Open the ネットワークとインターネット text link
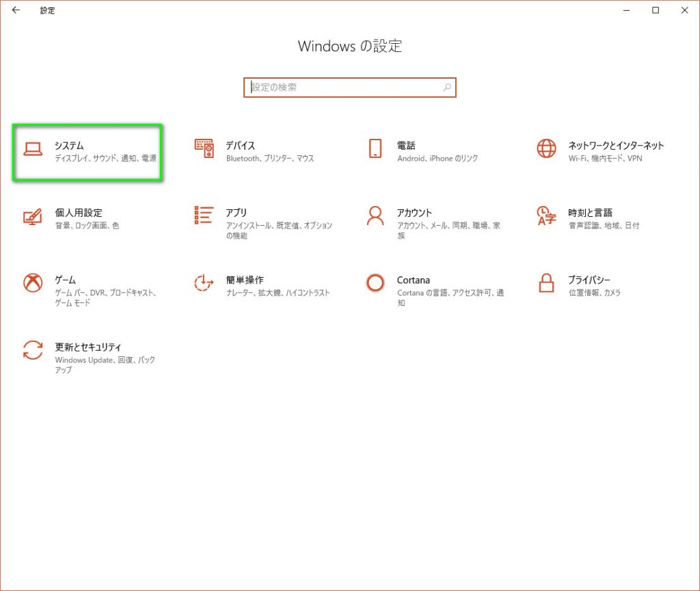This screenshot has width=700, height=591. (616, 145)
